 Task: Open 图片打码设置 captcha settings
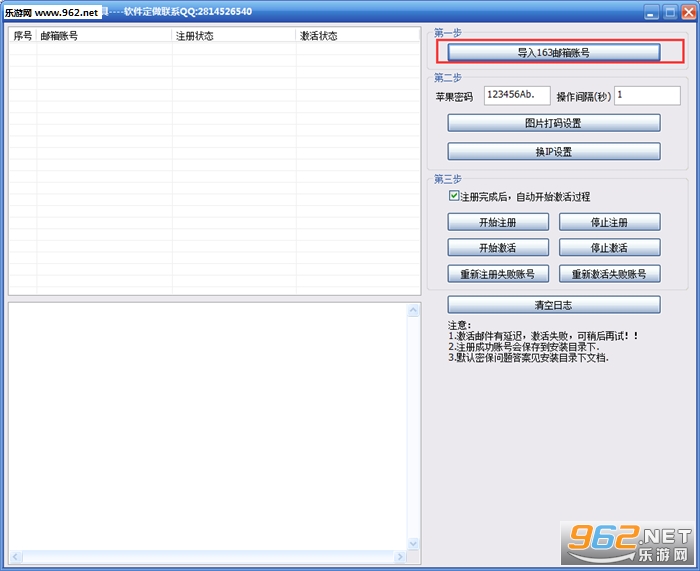point(554,123)
